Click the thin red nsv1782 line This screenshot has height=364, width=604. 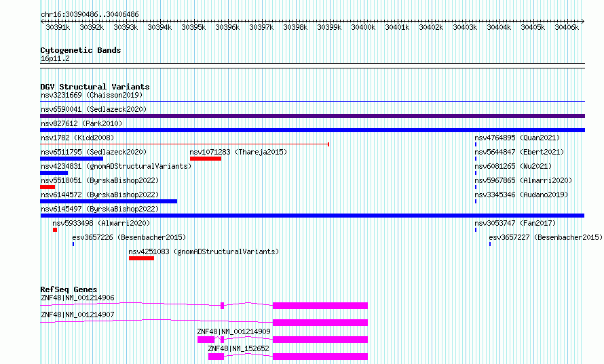185,144
